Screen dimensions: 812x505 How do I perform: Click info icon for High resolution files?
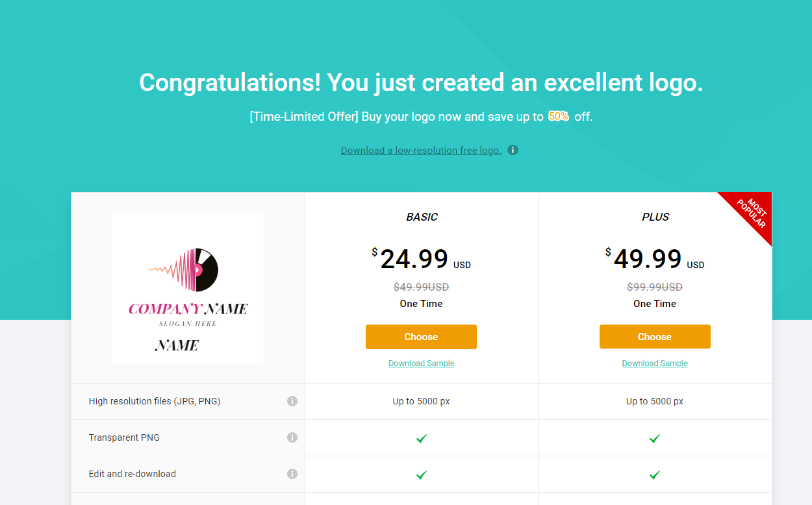pyautogui.click(x=292, y=401)
